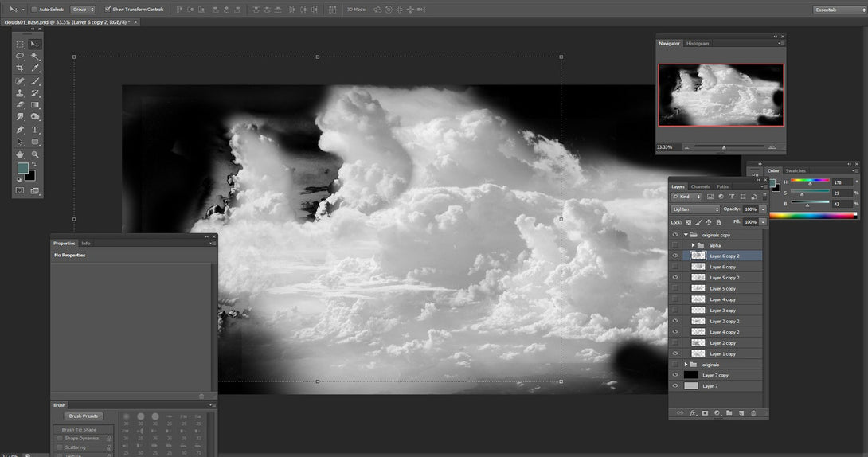Toggle Quick Mask mode icon
Viewport: 868px width, 457px height.
point(20,190)
